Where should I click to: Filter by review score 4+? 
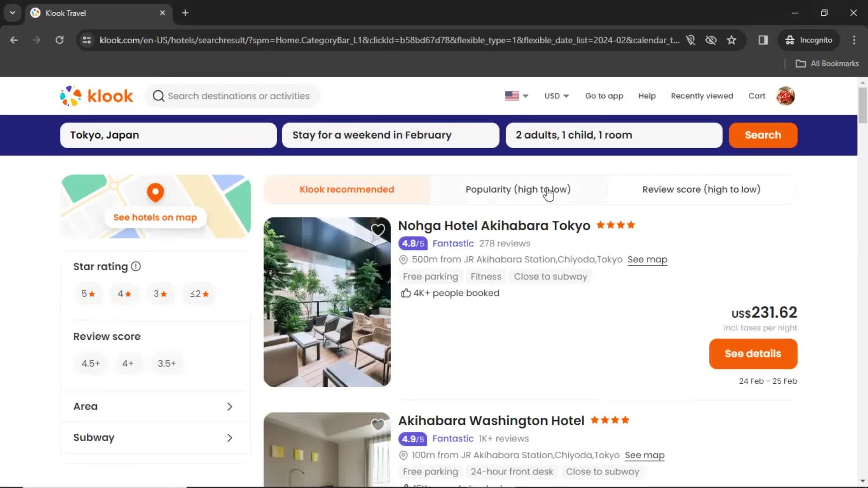[x=128, y=363]
